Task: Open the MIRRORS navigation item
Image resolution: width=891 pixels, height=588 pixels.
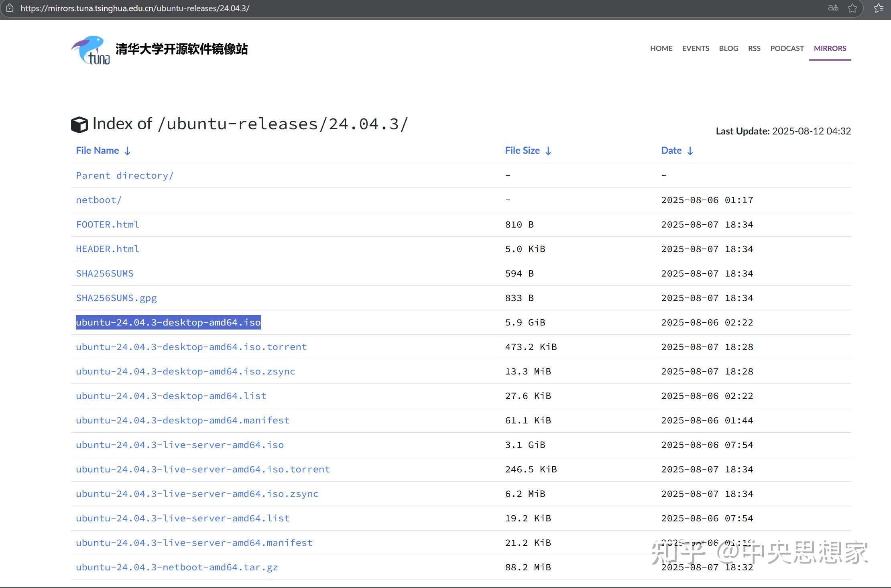Action: [x=830, y=48]
